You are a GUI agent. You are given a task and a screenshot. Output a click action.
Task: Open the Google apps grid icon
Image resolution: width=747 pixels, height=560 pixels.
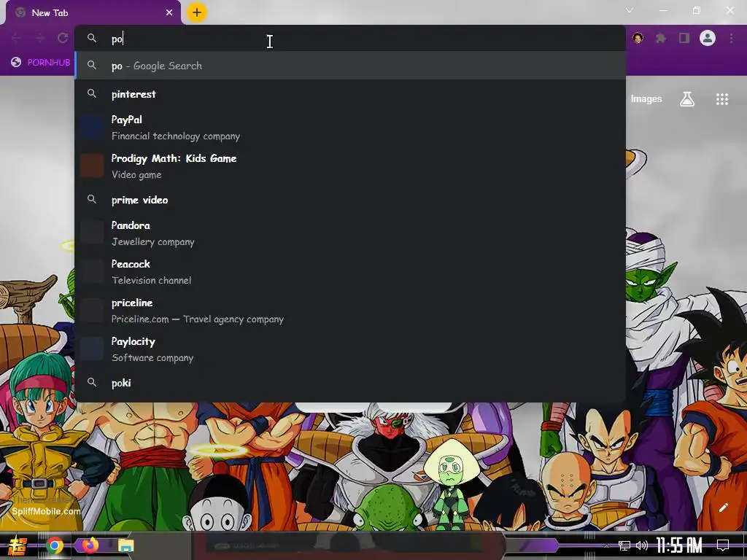coord(722,99)
